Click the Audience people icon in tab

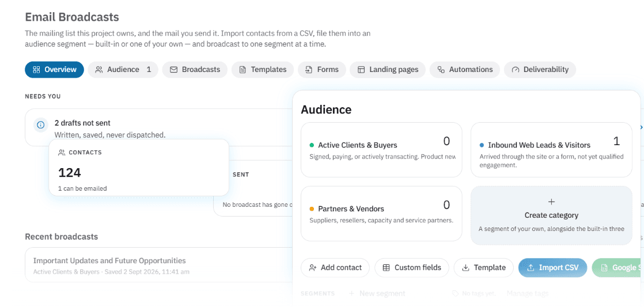tap(99, 70)
